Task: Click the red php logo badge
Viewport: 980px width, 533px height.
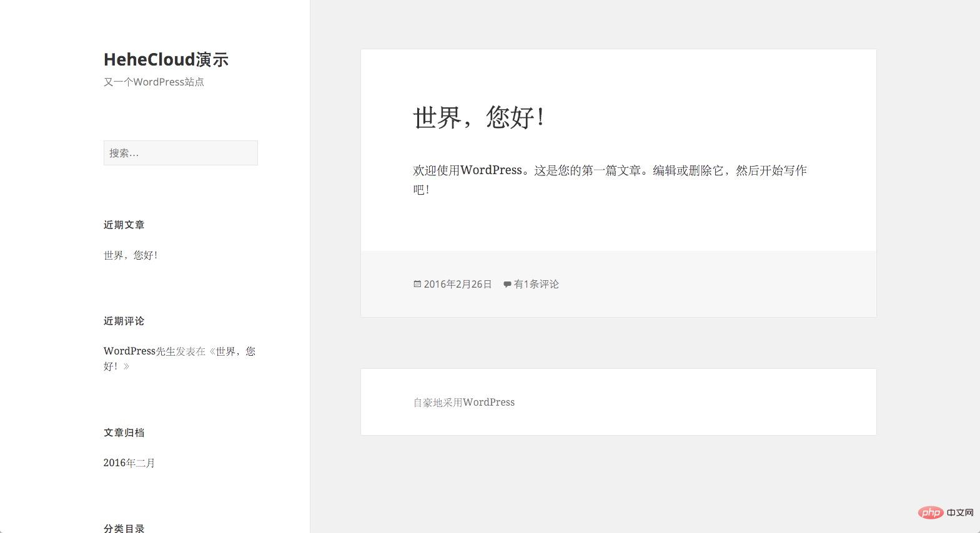Action: tap(931, 512)
